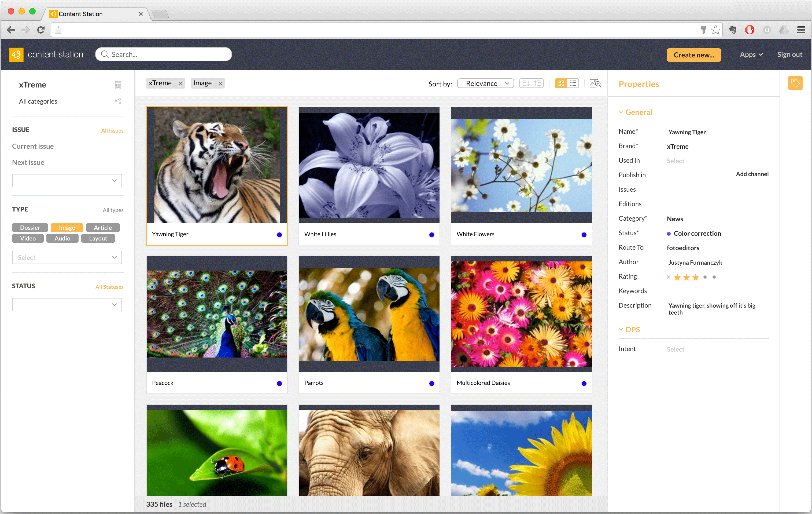Click the orange tag icon on right edge

coord(795,83)
